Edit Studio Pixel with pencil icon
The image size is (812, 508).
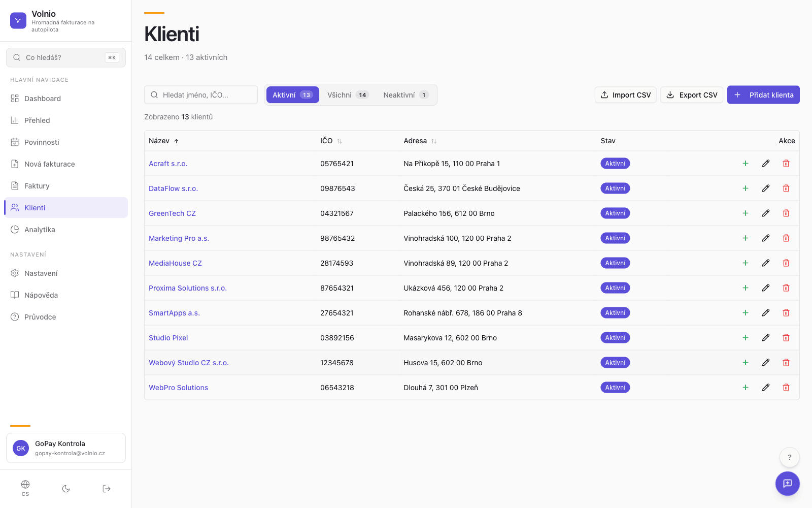coord(766,338)
